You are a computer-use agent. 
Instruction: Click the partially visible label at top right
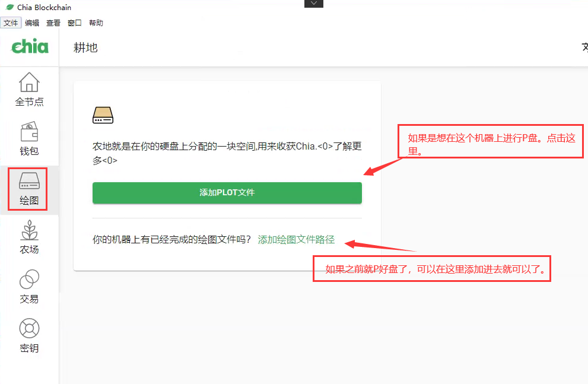(x=584, y=47)
